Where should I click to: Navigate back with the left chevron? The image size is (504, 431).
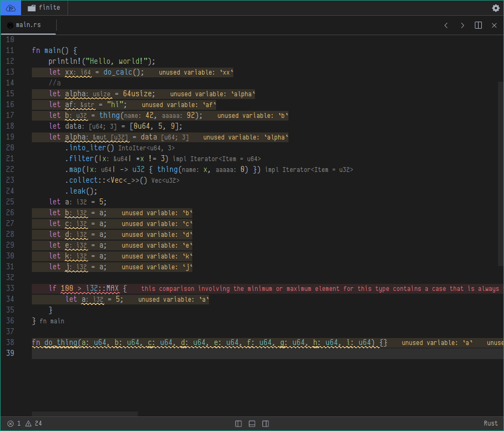coord(446,25)
